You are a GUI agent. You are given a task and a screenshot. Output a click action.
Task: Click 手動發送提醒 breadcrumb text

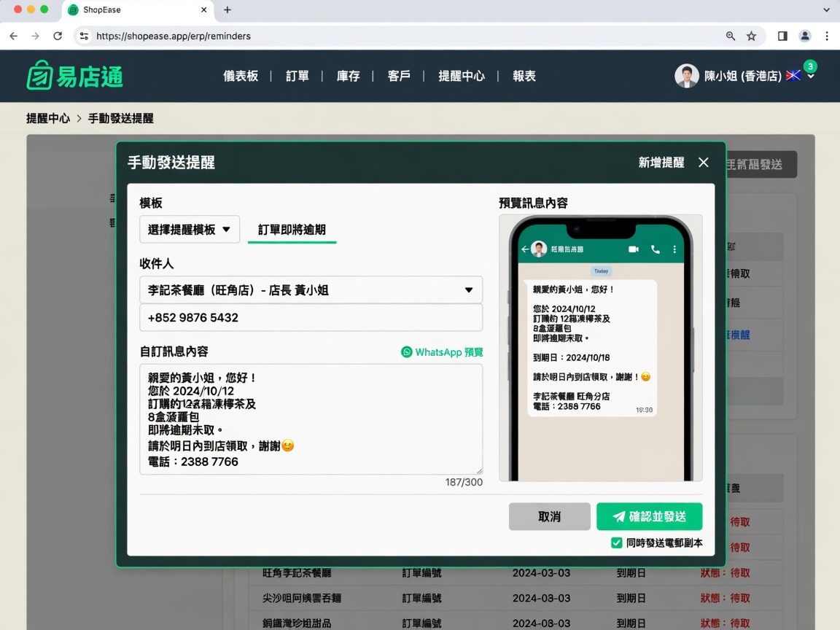coord(120,118)
